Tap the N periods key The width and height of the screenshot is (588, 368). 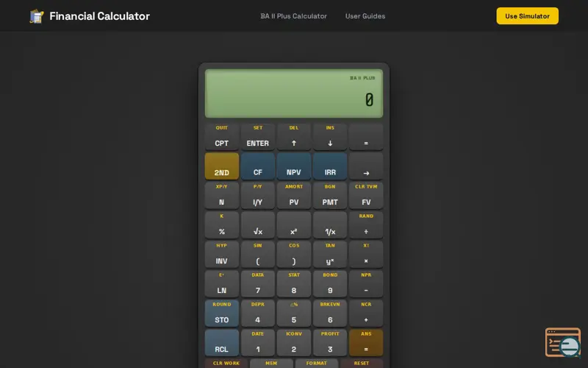[x=222, y=196]
